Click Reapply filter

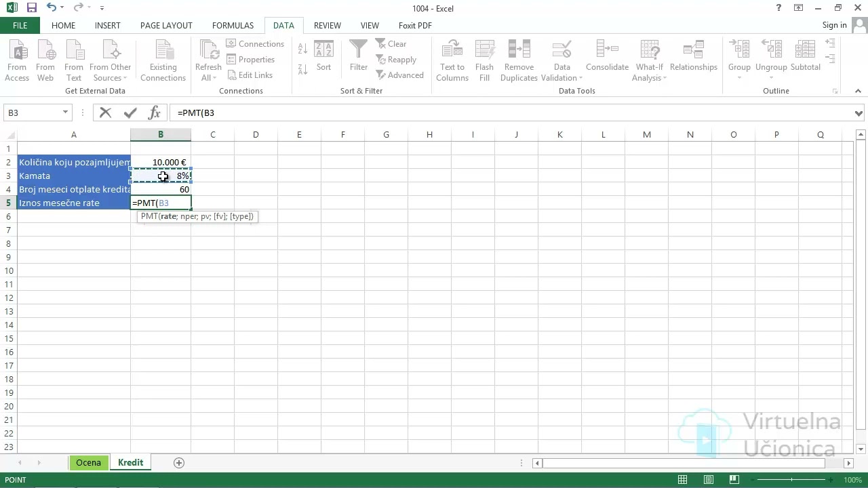pyautogui.click(x=396, y=60)
